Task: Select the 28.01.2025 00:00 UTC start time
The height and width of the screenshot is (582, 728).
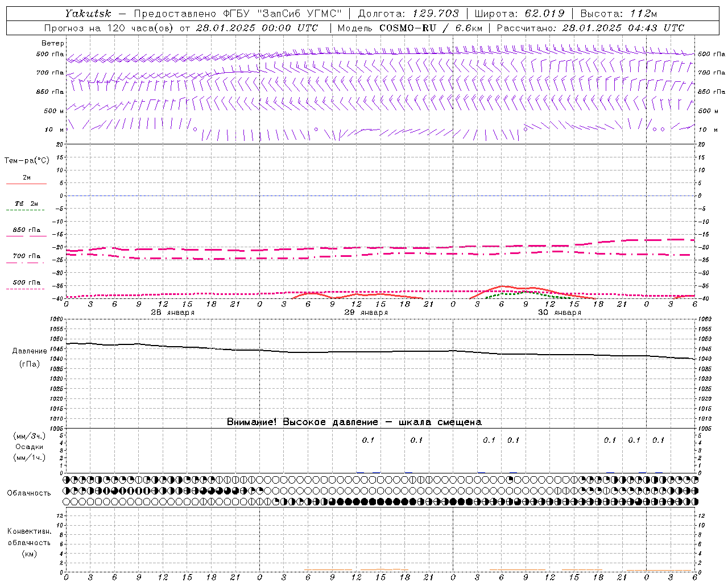Action: 257,28
